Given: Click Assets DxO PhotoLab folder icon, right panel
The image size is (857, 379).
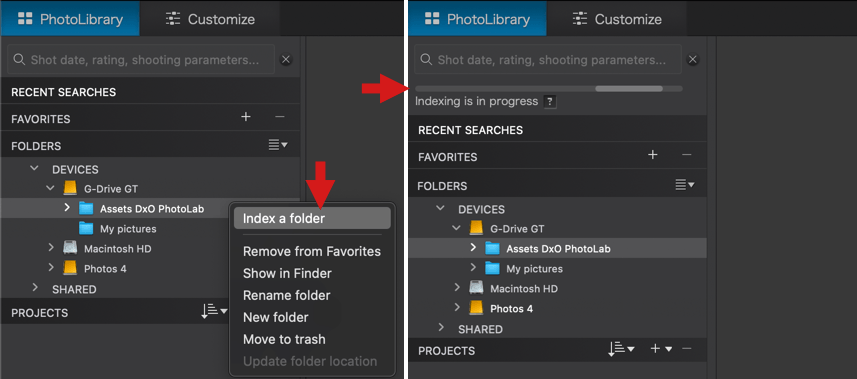Looking at the screenshot, I should coord(493,248).
